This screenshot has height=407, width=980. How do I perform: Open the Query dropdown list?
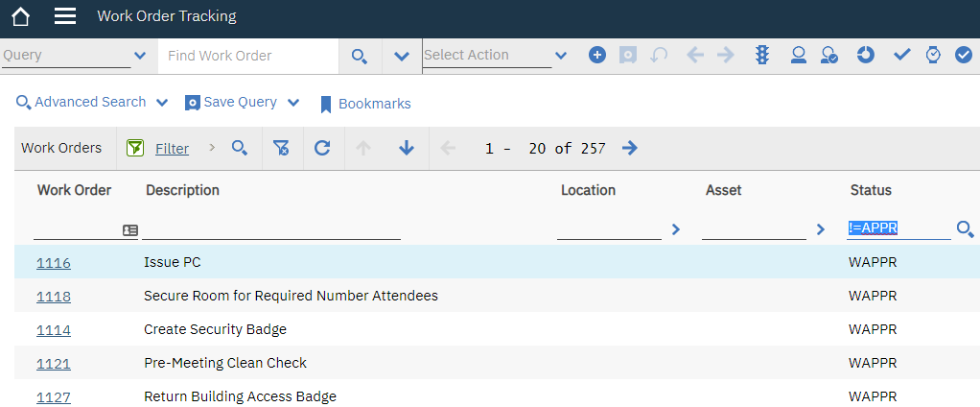(140, 56)
